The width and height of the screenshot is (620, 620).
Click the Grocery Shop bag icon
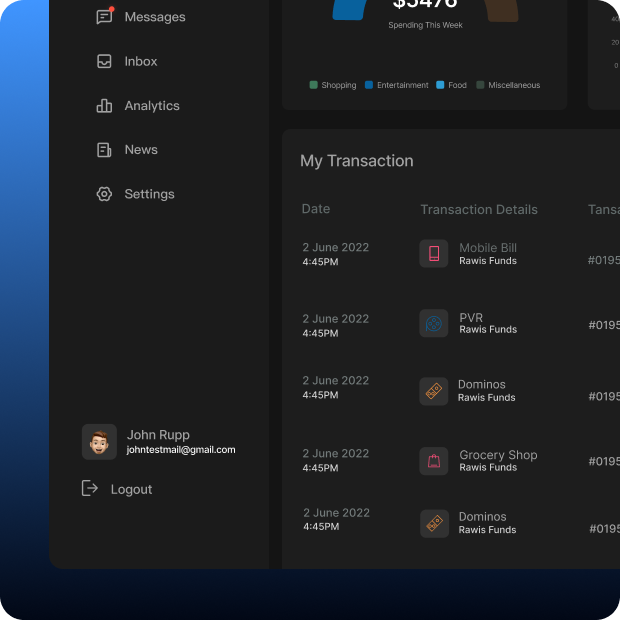pos(434,461)
